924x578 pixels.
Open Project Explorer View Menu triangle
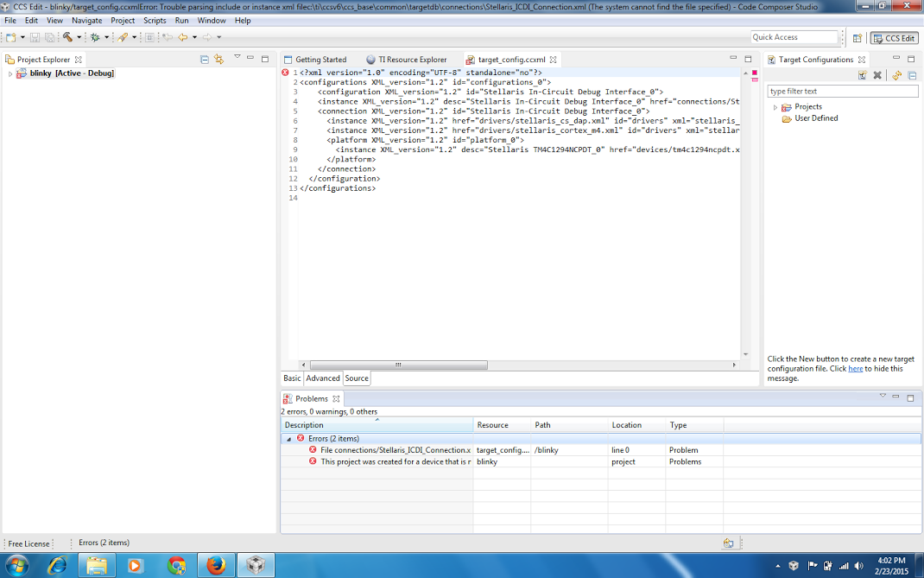pos(237,57)
